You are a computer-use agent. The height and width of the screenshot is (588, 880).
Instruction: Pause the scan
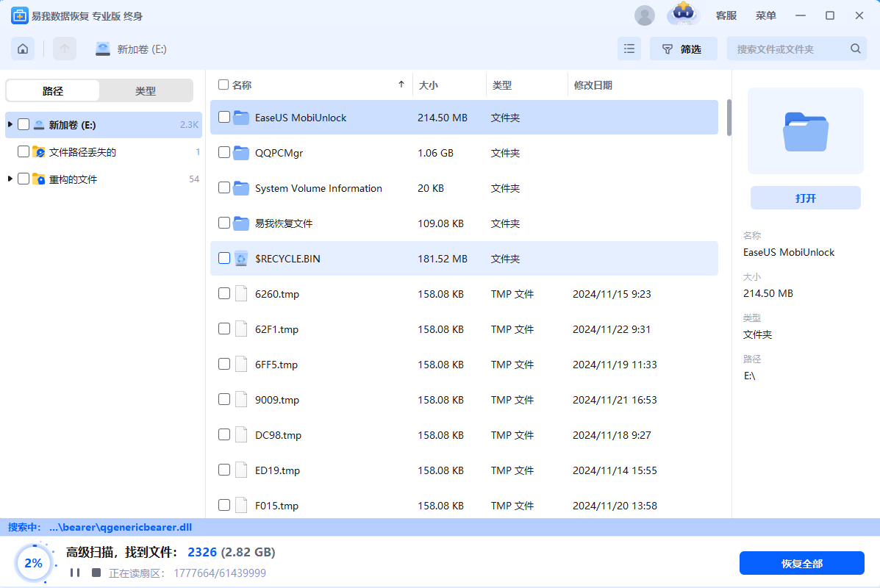(x=75, y=573)
